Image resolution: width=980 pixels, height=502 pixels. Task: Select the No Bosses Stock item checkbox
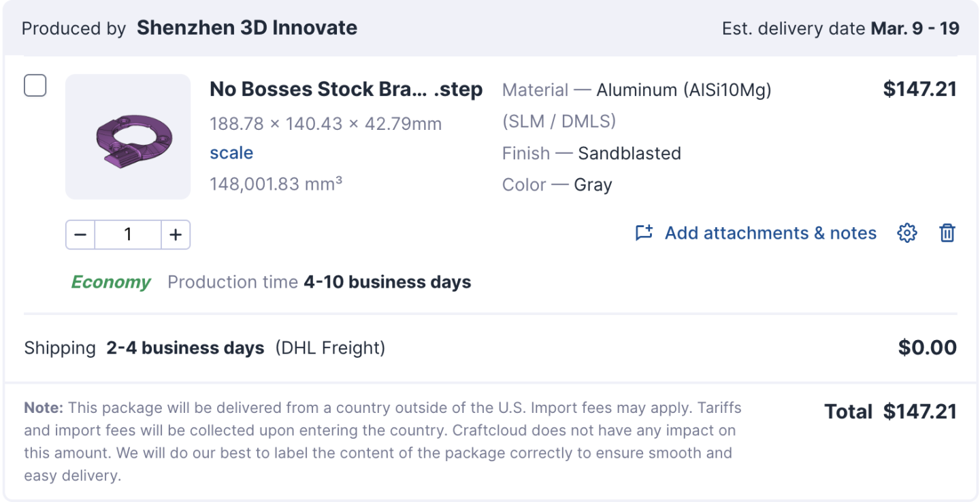pyautogui.click(x=35, y=86)
